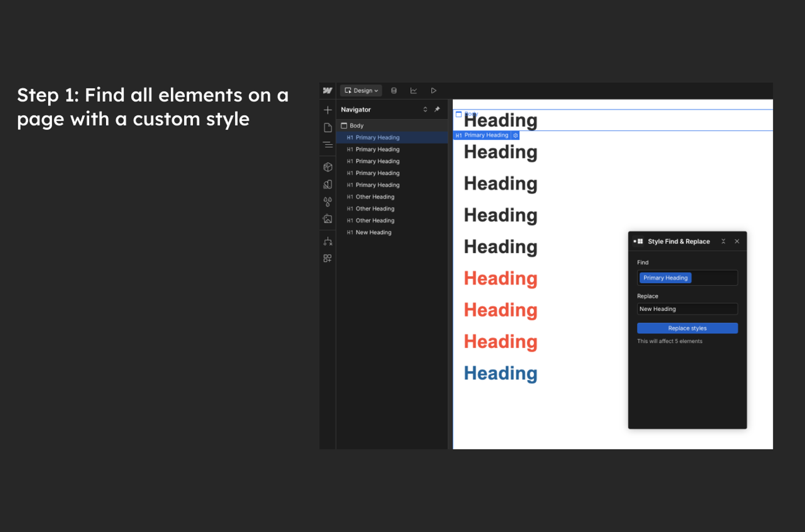
Task: Open the Variables icon in left sidebar
Action: pos(328,185)
